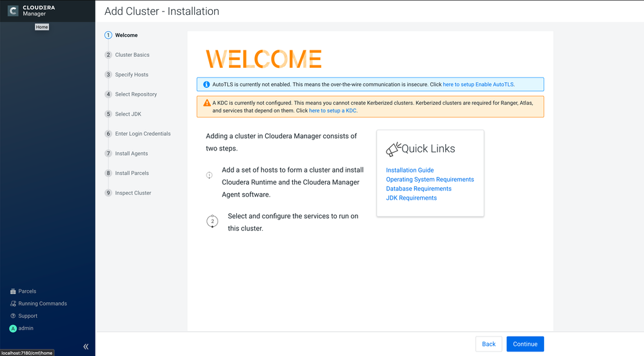Open the admin user menu text
644x356 pixels.
pos(26,328)
